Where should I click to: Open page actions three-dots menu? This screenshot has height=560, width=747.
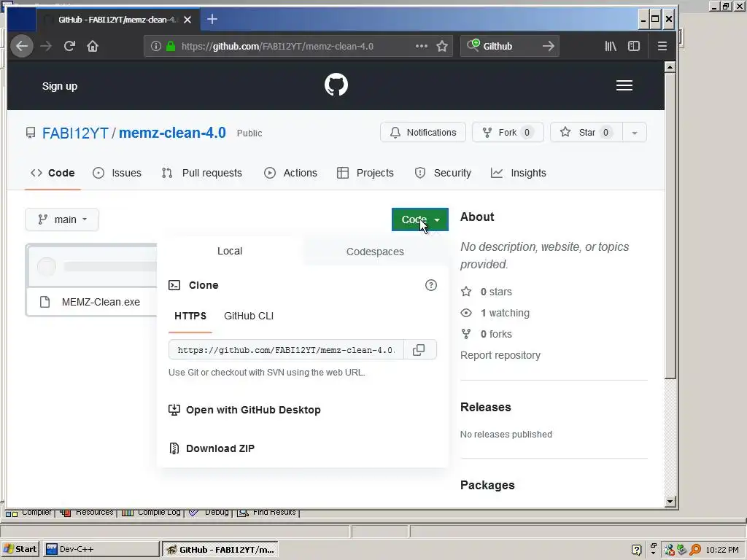pyautogui.click(x=421, y=46)
